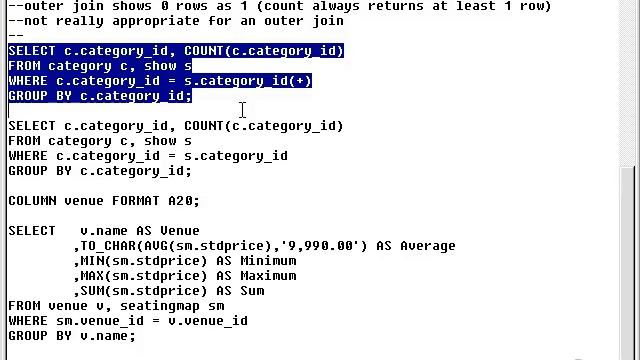The width and height of the screenshot is (640, 360).
Task: Click the 'WHERE sm.venue_id = v.venue_id' line
Action: [128, 321]
